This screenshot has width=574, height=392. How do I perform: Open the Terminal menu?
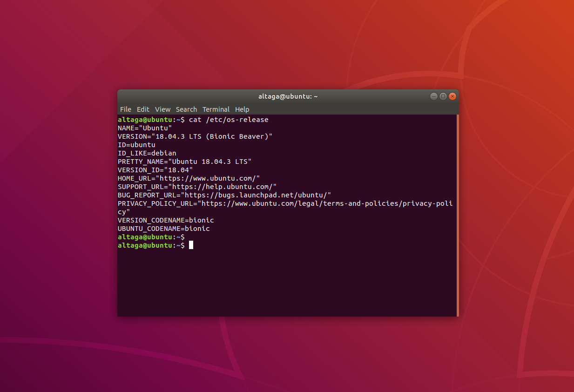216,109
